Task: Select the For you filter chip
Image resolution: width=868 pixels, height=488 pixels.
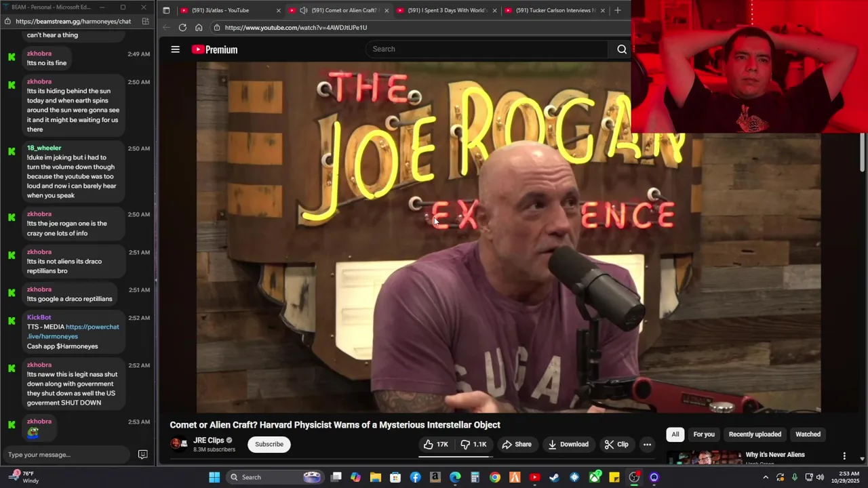Action: (x=704, y=434)
